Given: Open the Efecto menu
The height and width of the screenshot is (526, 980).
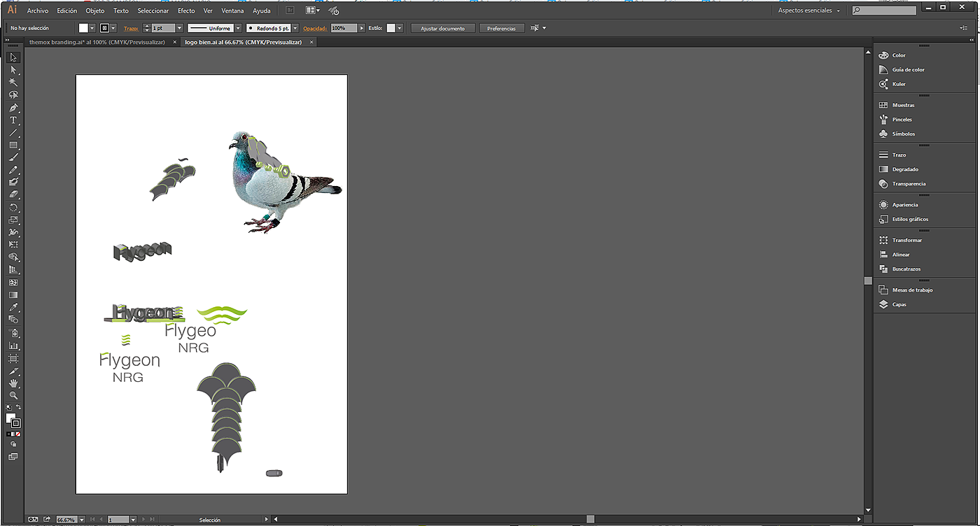Looking at the screenshot, I should pyautogui.click(x=186, y=11).
